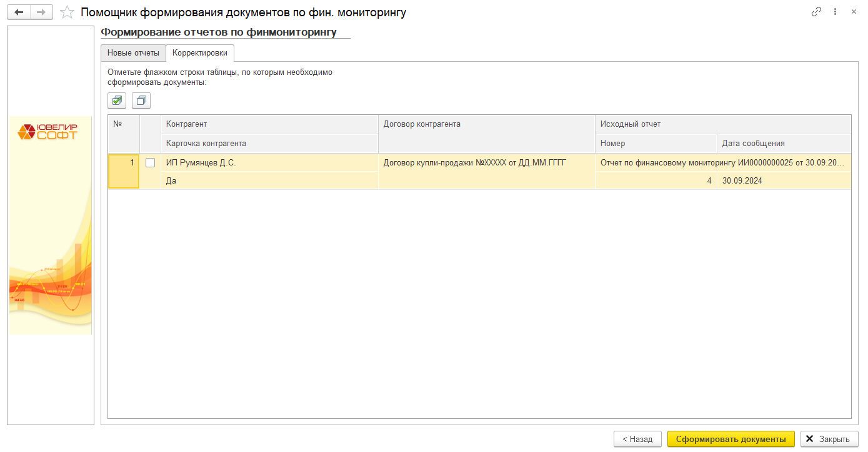Select the row number 1 cell

[124, 171]
